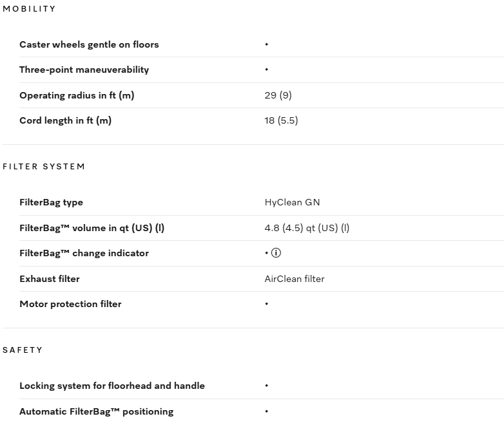Click the "Exhaust filter" row label

coord(50,279)
